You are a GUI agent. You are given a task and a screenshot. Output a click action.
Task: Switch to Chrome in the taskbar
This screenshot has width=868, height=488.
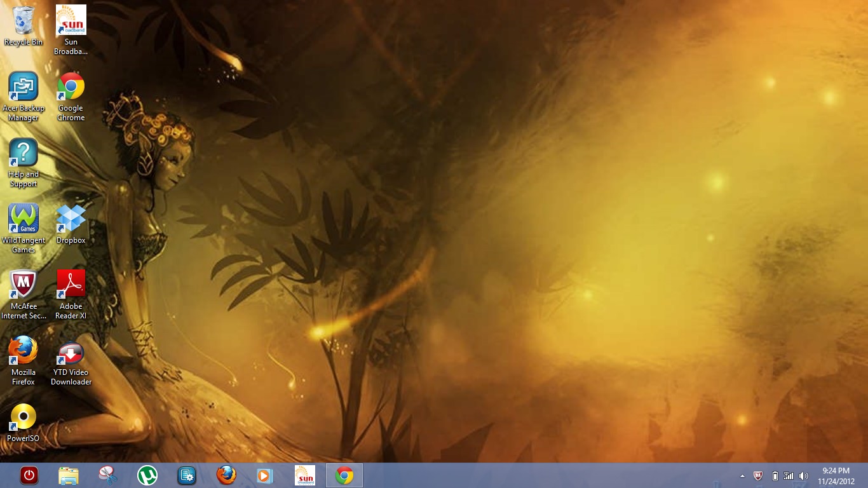(x=344, y=475)
